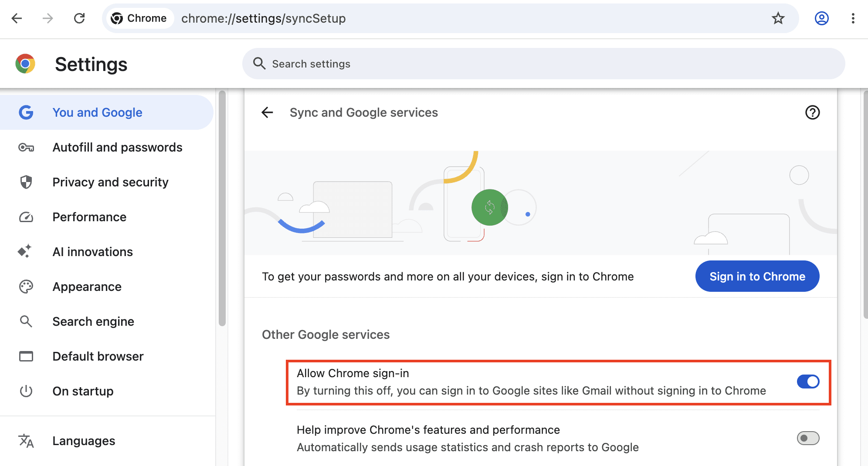The height and width of the screenshot is (466, 868).
Task: Click the sidebar vertical scrollbar
Action: pyautogui.click(x=222, y=208)
